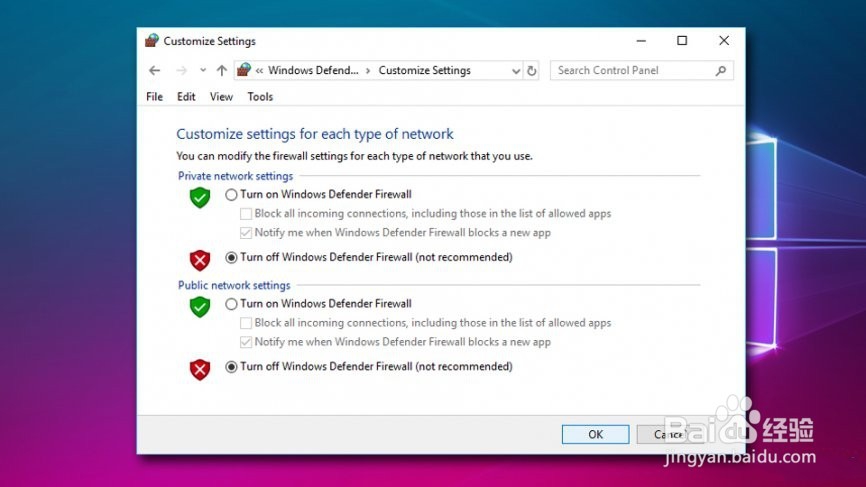Click the Customize Settings title bar icon

point(152,41)
